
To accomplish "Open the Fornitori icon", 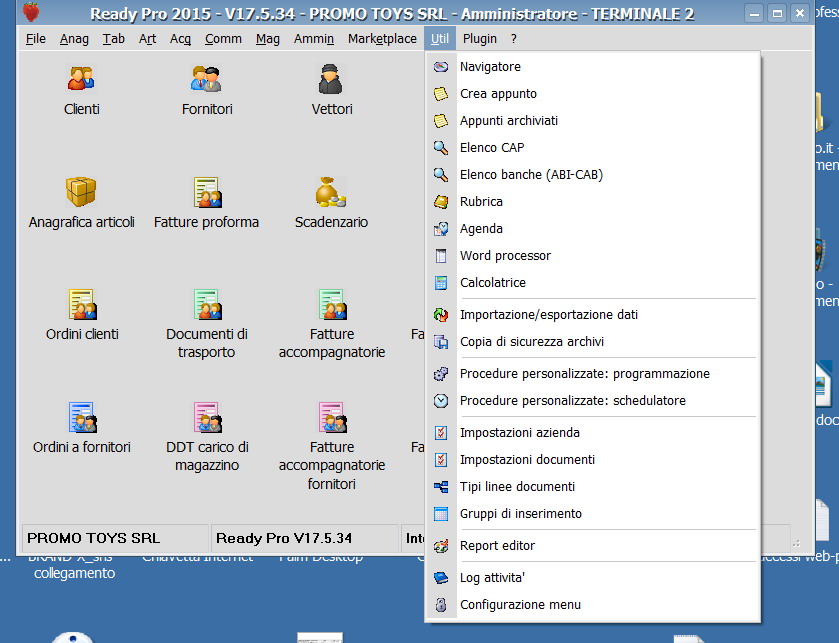I will pyautogui.click(x=206, y=78).
